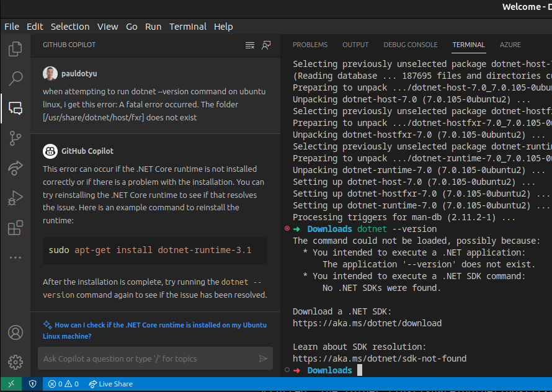The width and height of the screenshot is (552, 392).
Task: Open the Remote Explorer view
Action: pyautogui.click(x=15, y=167)
